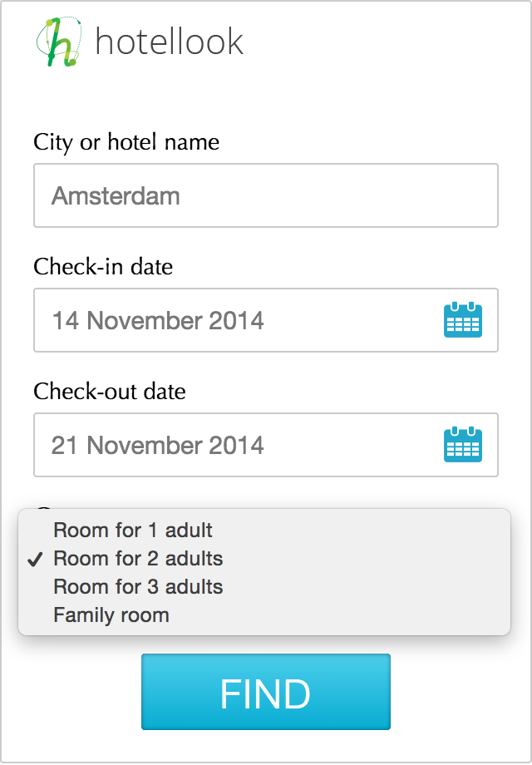Choose "Room for 2 adults" from list
The image size is (532, 765).
138,559
